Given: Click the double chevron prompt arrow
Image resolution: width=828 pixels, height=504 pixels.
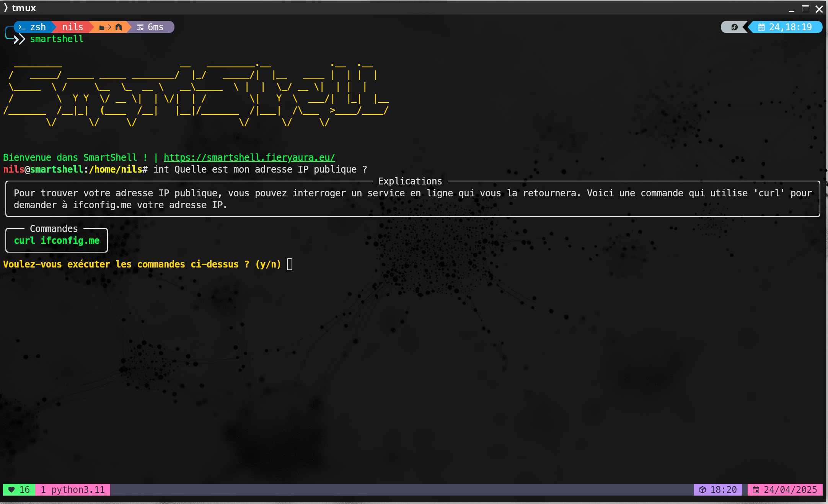Looking at the screenshot, I should 19,39.
